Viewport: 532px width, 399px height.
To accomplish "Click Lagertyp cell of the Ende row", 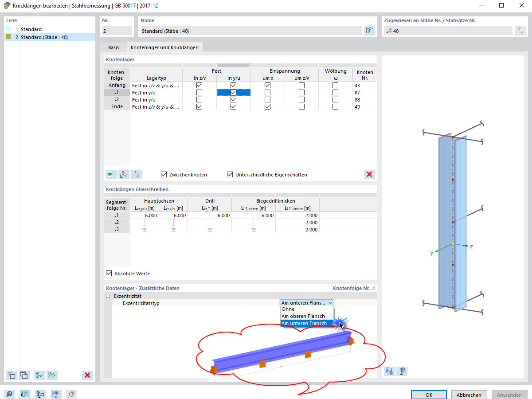I will point(156,107).
